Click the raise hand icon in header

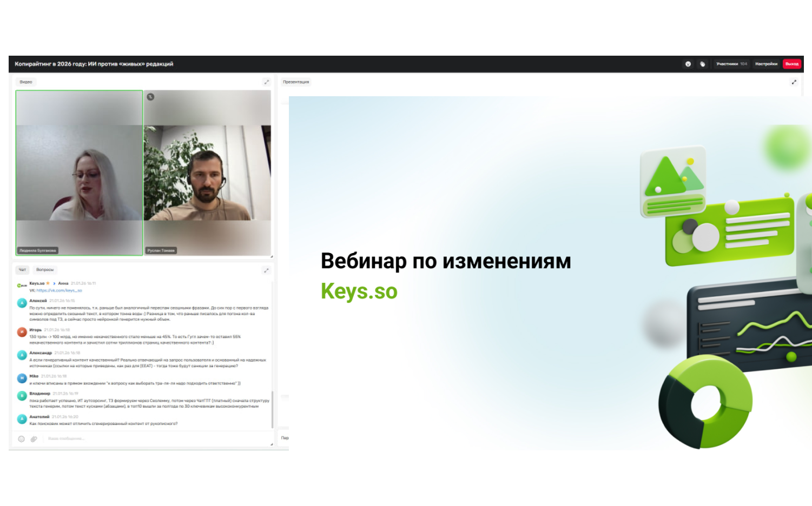click(702, 64)
